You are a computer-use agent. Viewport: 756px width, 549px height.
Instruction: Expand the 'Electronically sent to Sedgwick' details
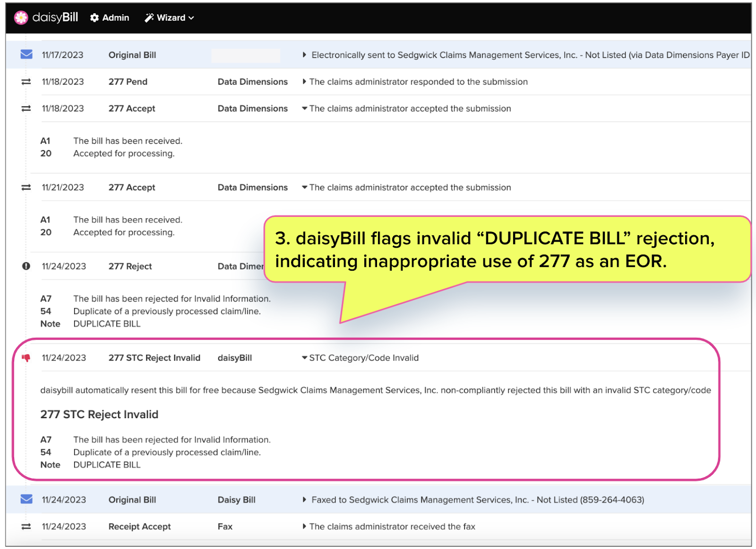tap(304, 55)
